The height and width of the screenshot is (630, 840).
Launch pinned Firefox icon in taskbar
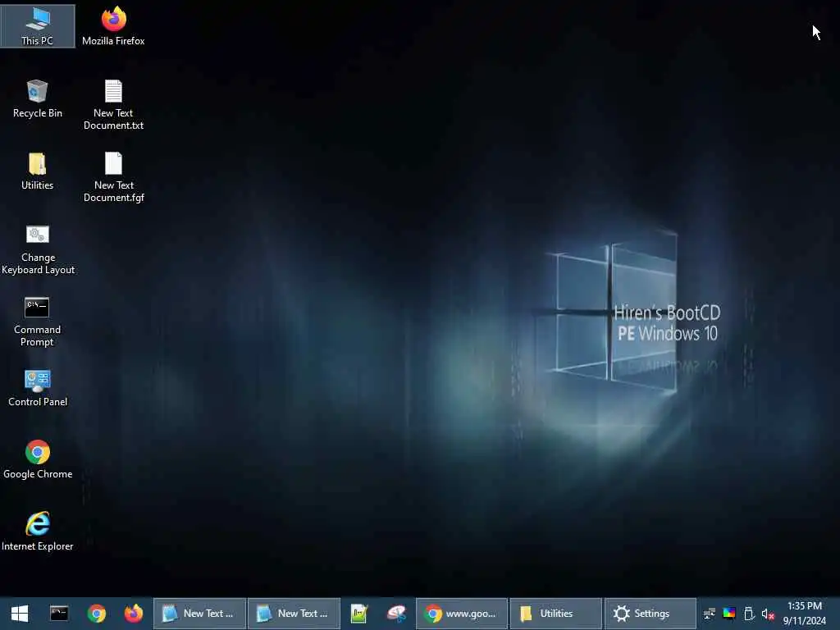(134, 614)
